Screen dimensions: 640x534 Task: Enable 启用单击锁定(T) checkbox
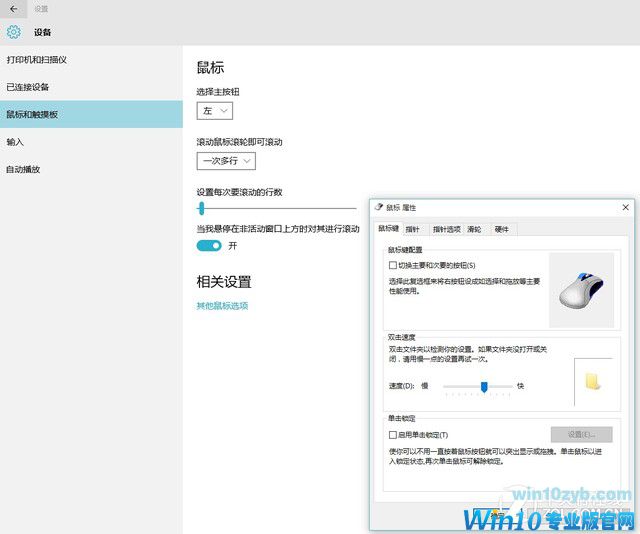click(393, 435)
